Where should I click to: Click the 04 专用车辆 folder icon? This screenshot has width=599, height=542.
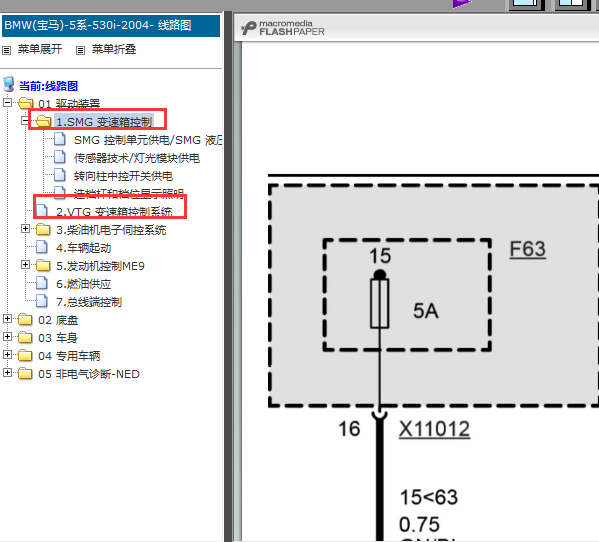click(x=26, y=355)
